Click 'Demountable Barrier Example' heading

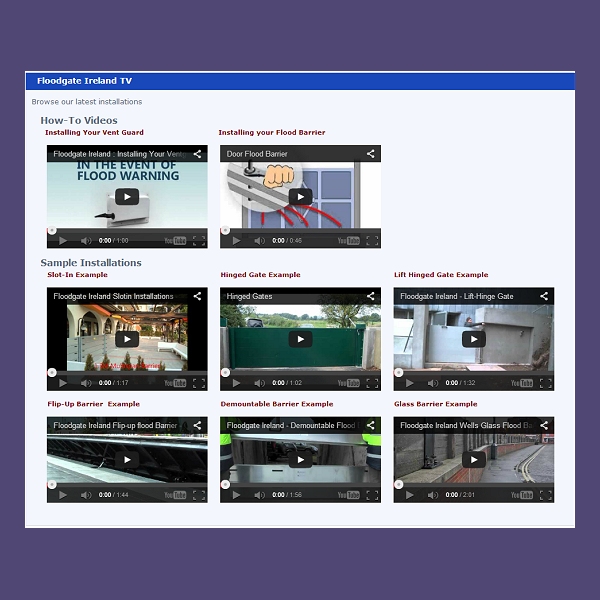277,404
